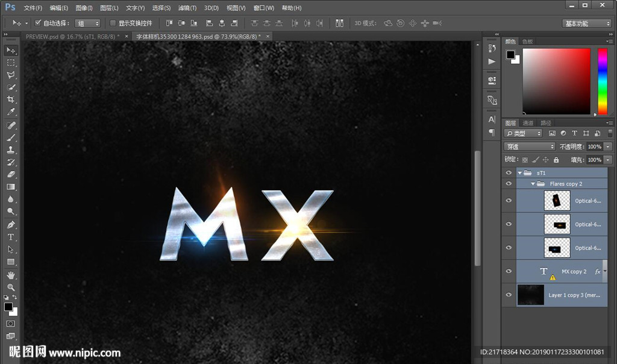The height and width of the screenshot is (364, 617).
Task: Switch to the 通道 panel tab
Action: coord(528,123)
